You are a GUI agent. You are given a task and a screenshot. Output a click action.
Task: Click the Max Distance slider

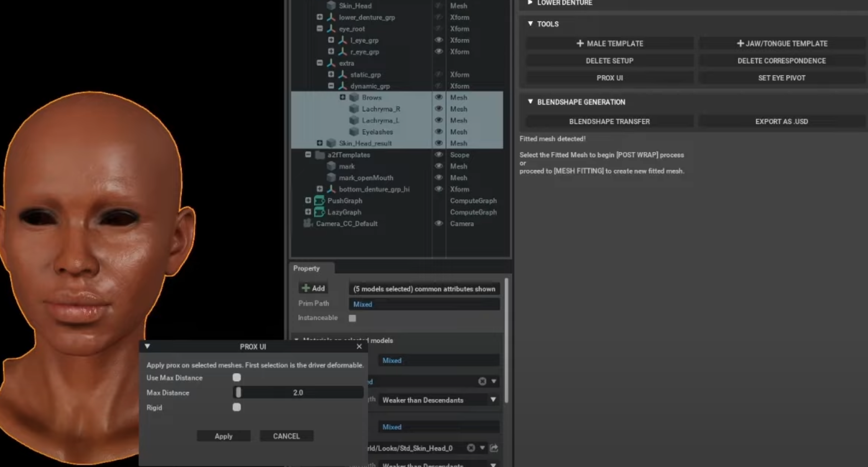coord(298,392)
